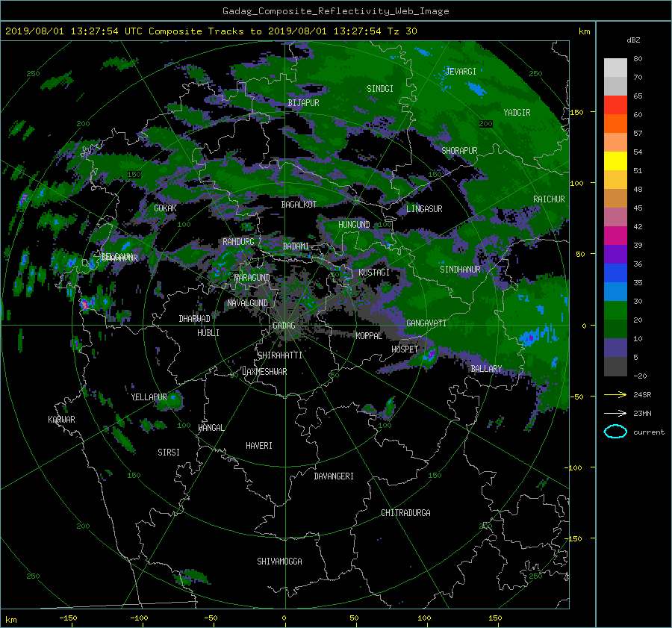
Task: Click the 150 km right axis label
Action: click(x=576, y=112)
